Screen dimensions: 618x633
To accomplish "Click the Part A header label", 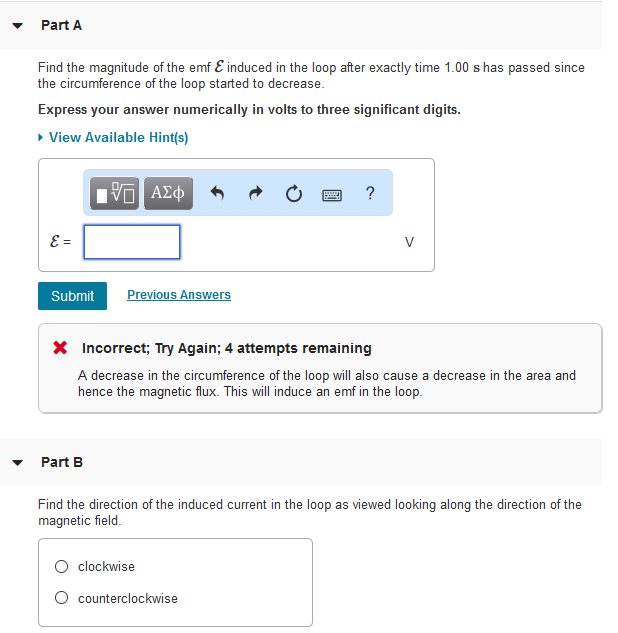I will point(62,25).
